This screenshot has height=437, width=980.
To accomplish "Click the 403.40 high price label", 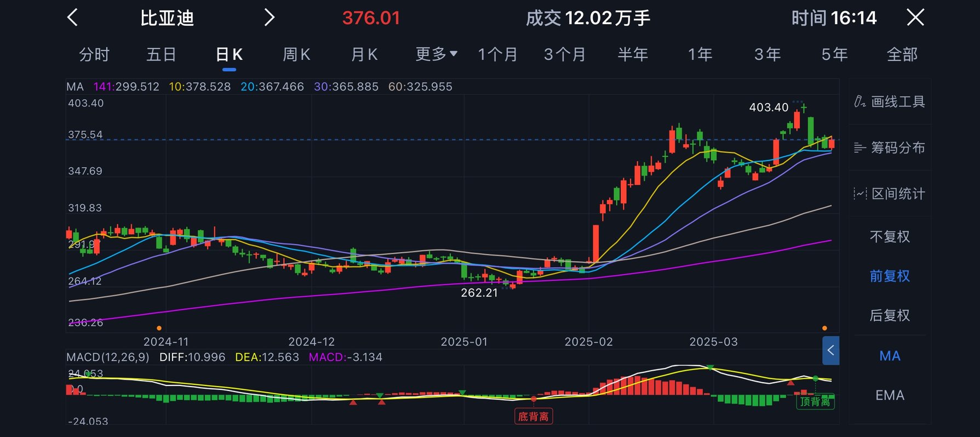I will pyautogui.click(x=769, y=107).
